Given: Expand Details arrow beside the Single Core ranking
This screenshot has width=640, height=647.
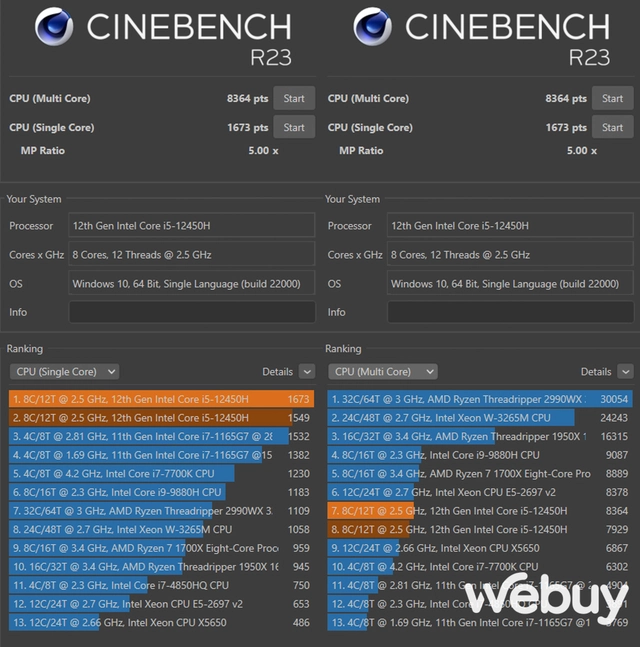Looking at the screenshot, I should [306, 371].
